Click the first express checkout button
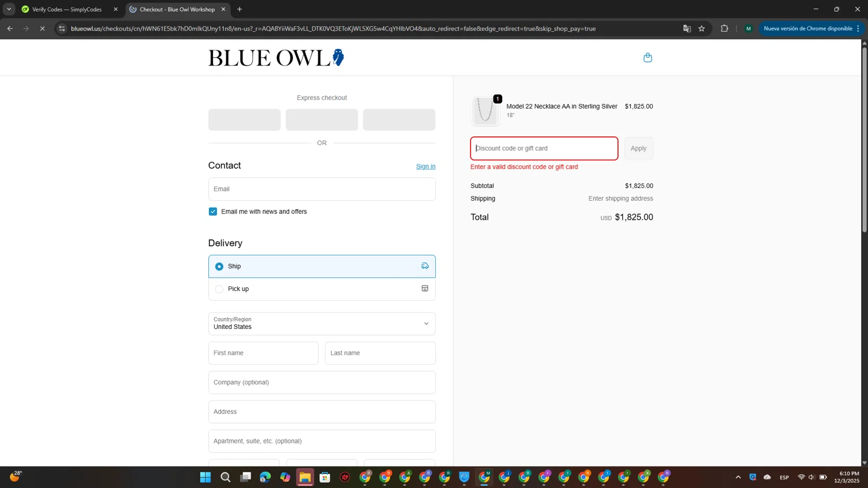This screenshot has height=488, width=868. [x=244, y=120]
